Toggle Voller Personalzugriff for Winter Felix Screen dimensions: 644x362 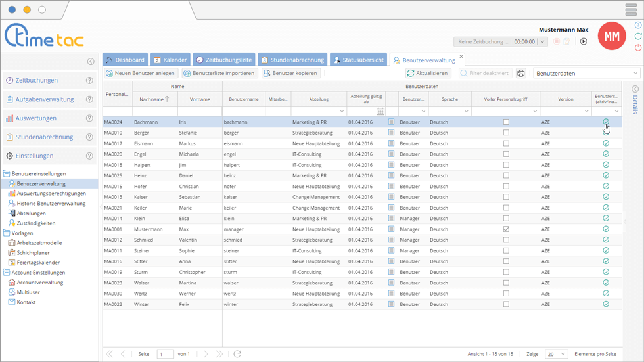pyautogui.click(x=505, y=304)
